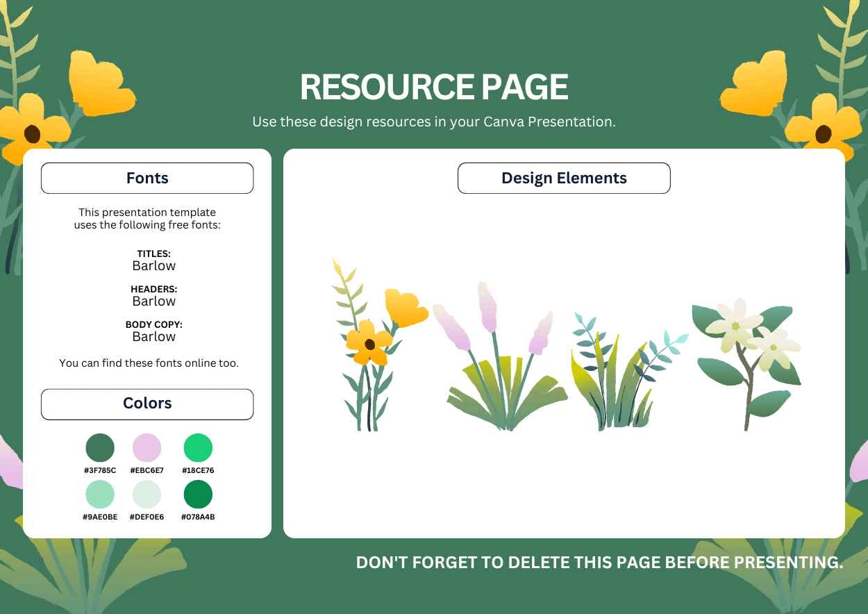
Task: Select the pale #DEF0E6 color swatch
Action: click(x=147, y=495)
